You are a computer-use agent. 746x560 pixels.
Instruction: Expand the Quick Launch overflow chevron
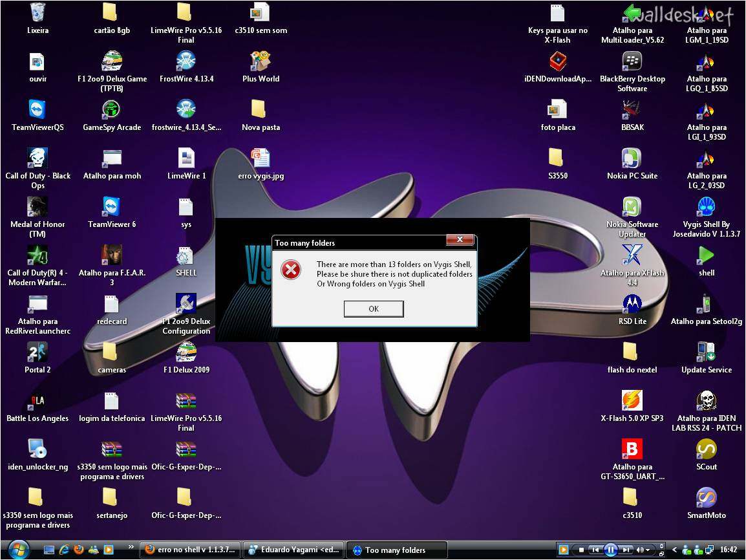click(131, 547)
